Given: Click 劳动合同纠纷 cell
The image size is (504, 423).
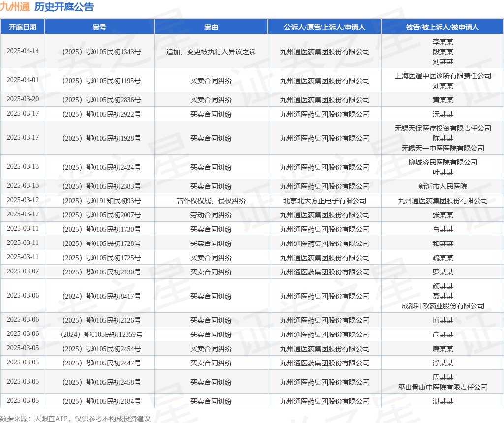Looking at the screenshot, I should click(x=211, y=215).
